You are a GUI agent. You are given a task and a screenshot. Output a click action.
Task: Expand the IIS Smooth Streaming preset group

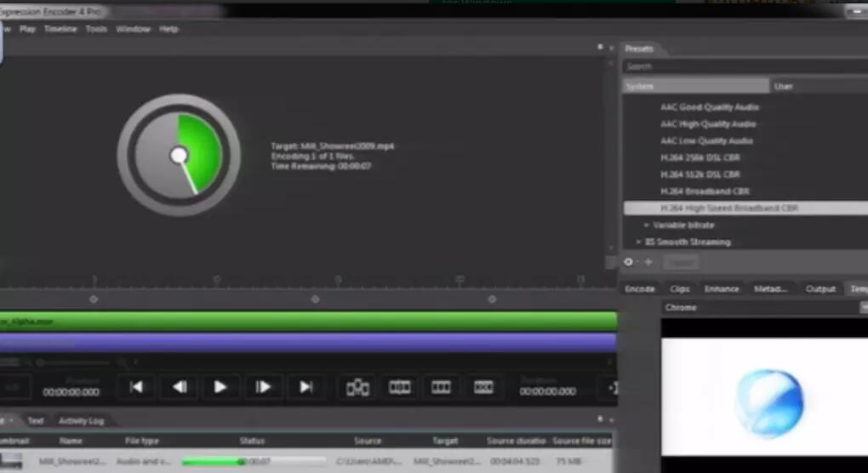pos(639,242)
